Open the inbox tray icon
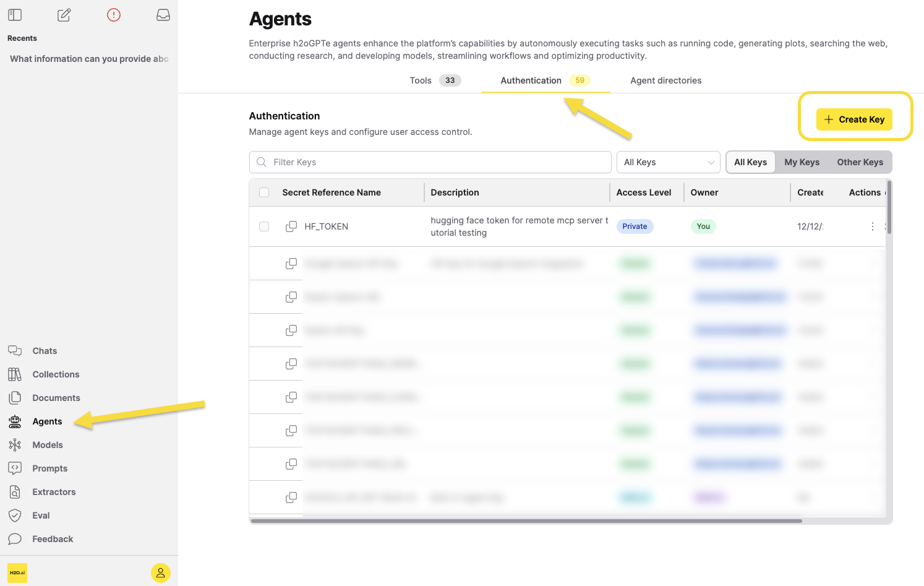This screenshot has height=586, width=924. [163, 15]
